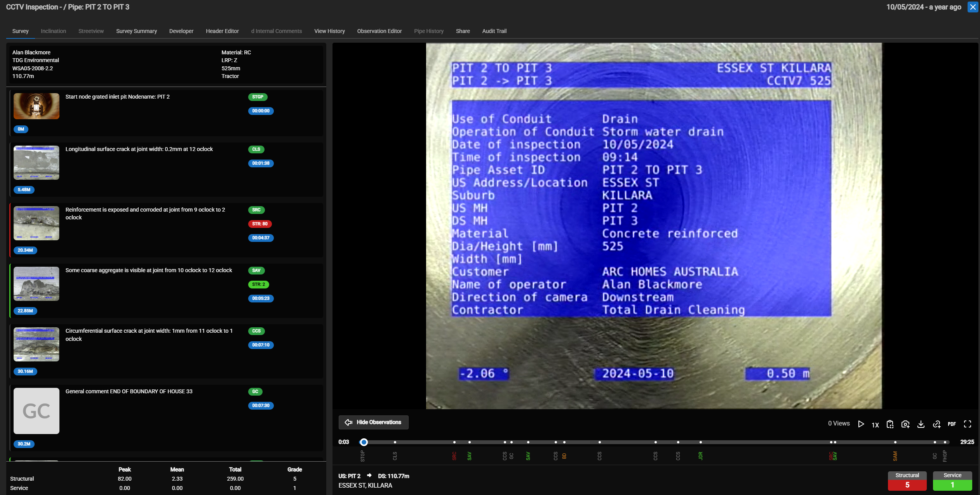Screen dimensions: 980x495
Task: Jump to the JDR timeline marker
Action: [700, 442]
